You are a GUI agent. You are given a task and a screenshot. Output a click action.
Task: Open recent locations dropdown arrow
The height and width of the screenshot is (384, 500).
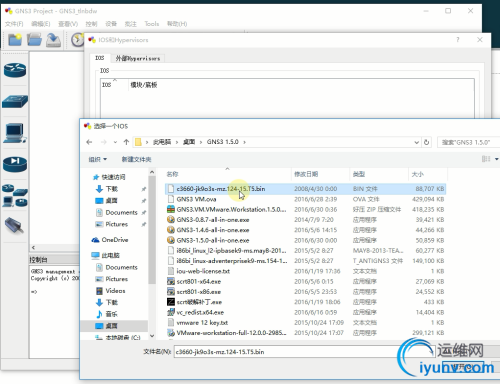pos(115,142)
